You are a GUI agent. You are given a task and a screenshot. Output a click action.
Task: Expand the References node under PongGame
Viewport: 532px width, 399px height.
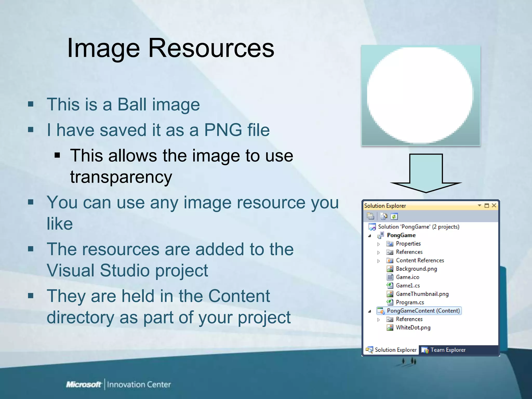[x=378, y=252]
